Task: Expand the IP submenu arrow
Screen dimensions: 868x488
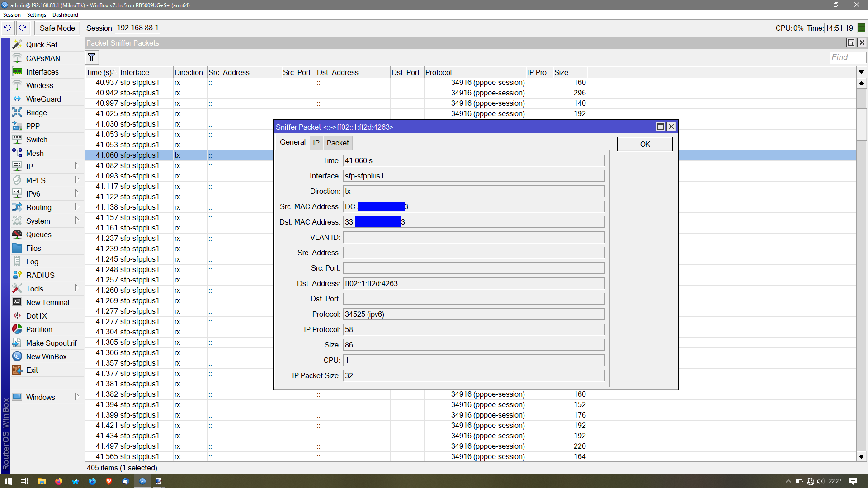Action: coord(77,166)
